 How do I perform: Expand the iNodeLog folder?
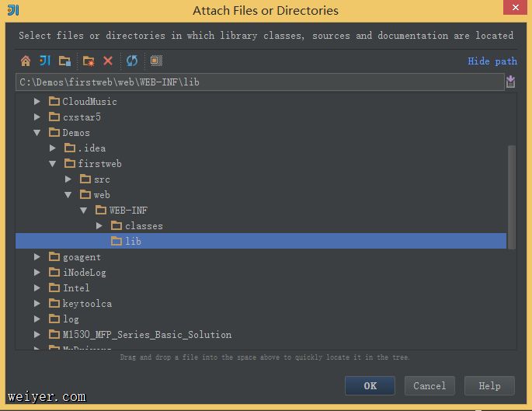coord(37,272)
